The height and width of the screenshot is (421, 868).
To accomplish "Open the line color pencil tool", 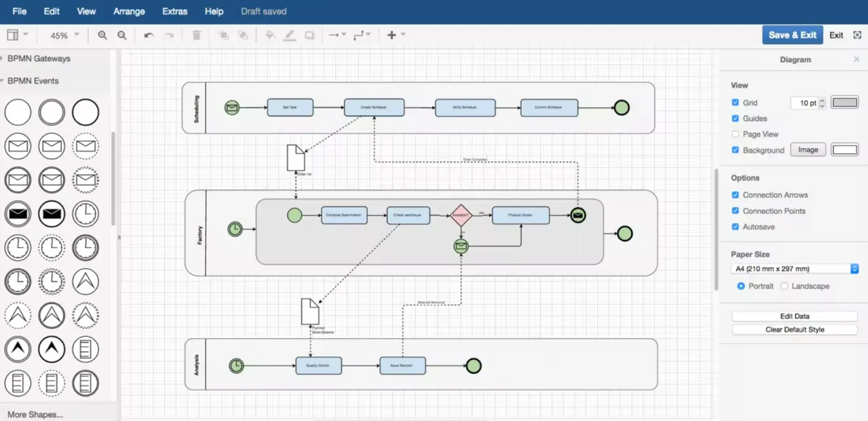I will coord(290,35).
